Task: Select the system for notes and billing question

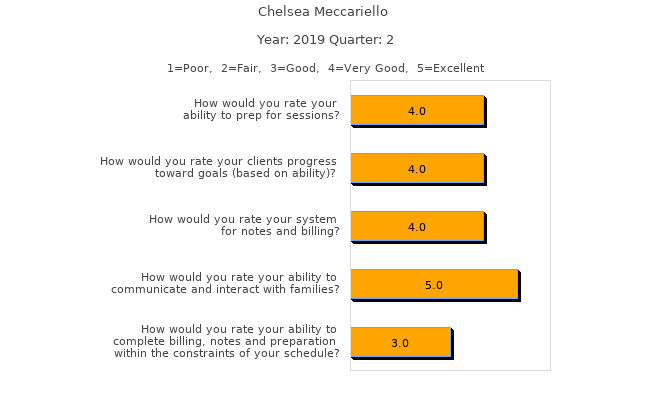Action: pyautogui.click(x=245, y=225)
